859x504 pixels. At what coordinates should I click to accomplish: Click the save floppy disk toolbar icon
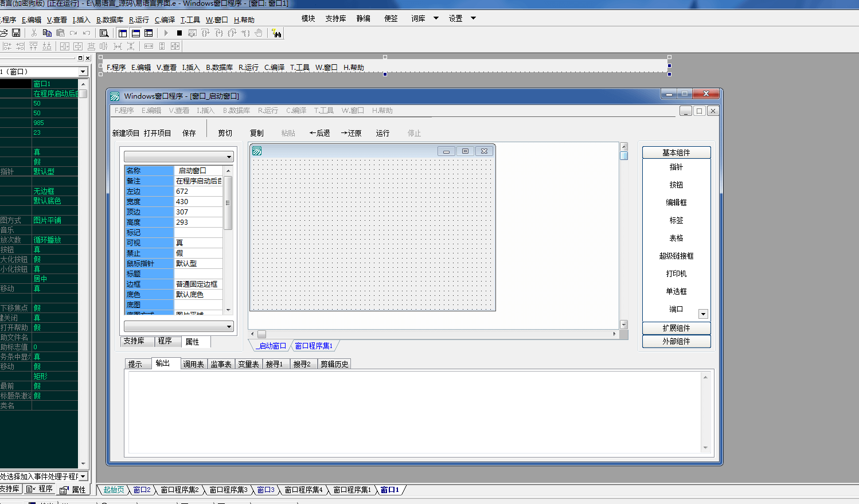(x=16, y=33)
